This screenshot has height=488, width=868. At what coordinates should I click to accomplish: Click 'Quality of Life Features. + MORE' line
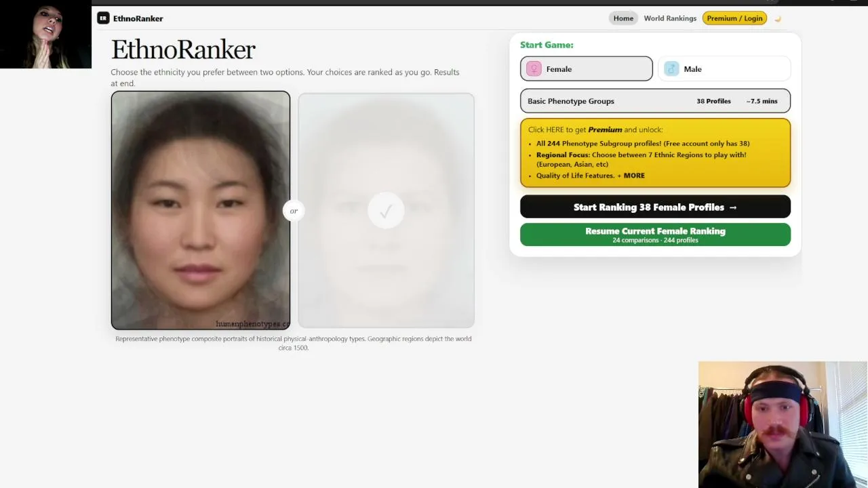591,176
